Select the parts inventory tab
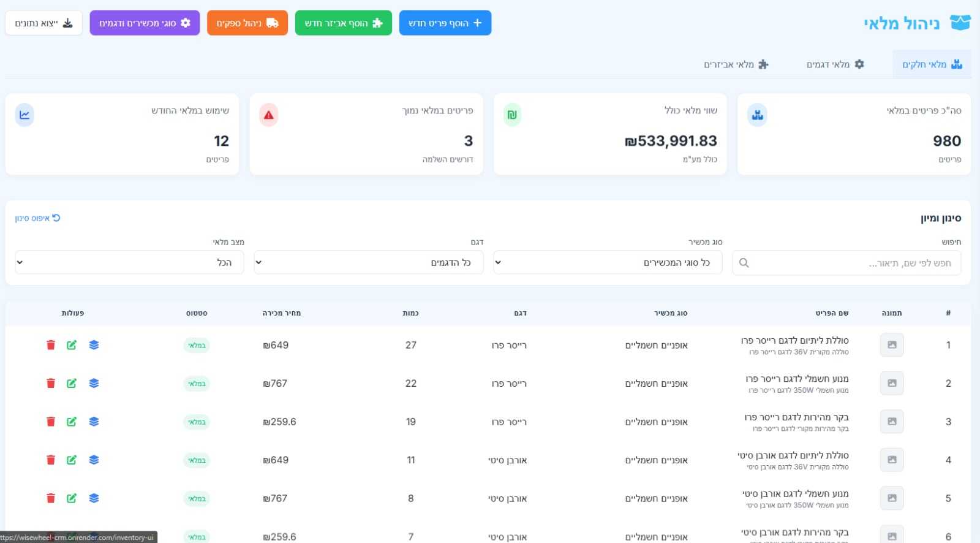Viewport: 980px width, 543px height. pyautogui.click(x=931, y=64)
